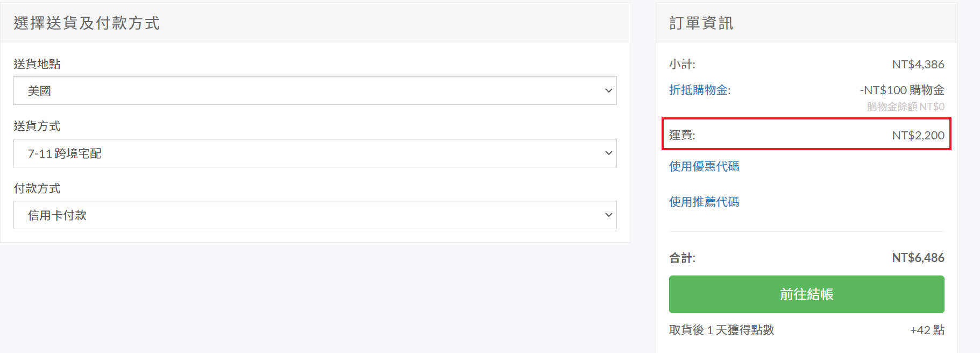Click the -NT$100 購物金 discount text
The height and width of the screenshot is (353, 980).
[x=901, y=90]
